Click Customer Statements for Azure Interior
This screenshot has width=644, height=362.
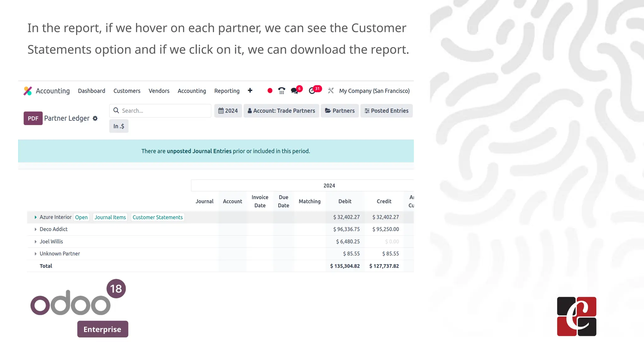(x=158, y=217)
